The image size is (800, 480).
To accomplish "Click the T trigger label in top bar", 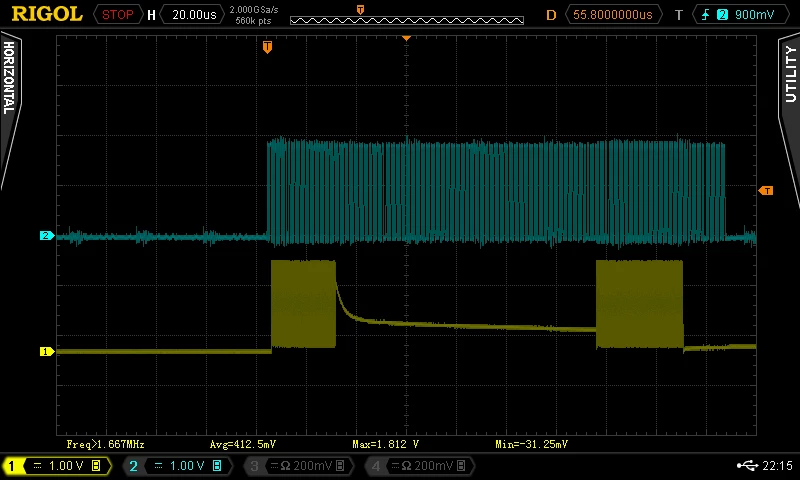I will [679, 15].
